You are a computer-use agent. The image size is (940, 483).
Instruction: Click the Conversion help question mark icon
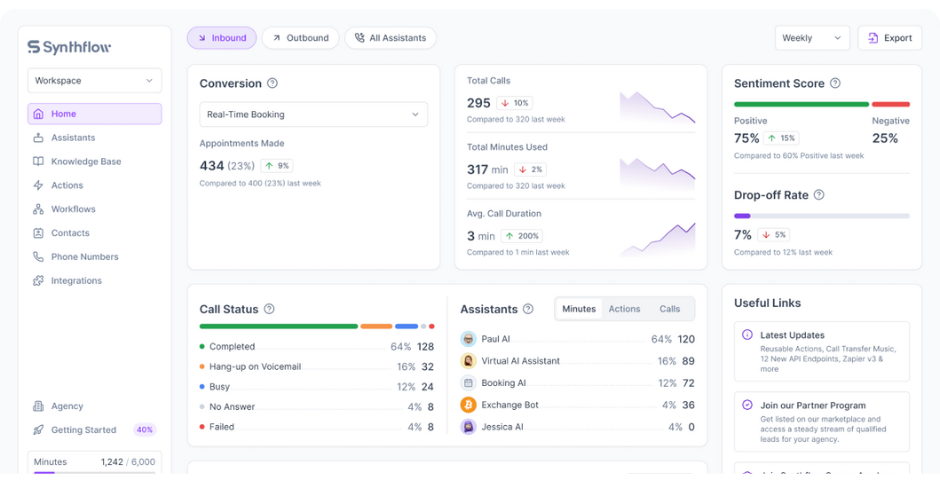272,83
